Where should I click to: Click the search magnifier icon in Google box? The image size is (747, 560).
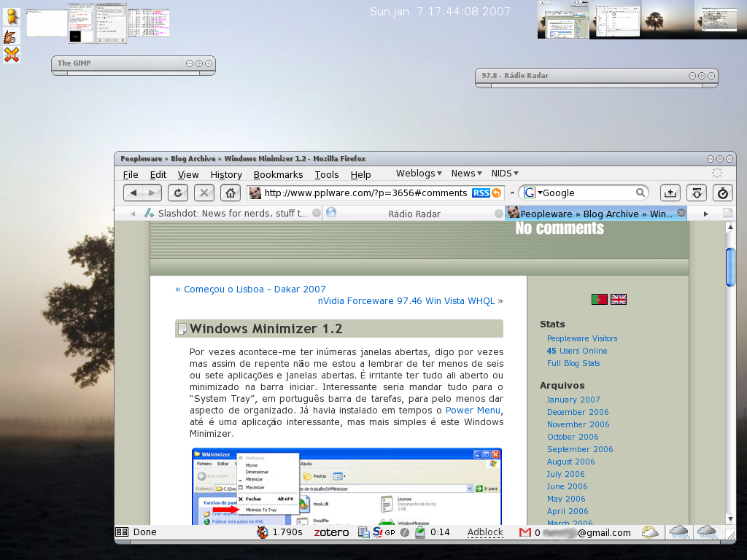tap(640, 192)
